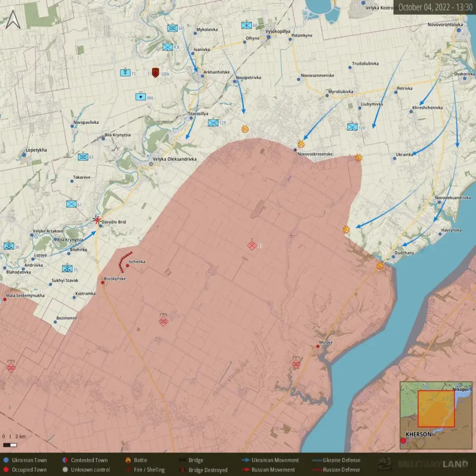
Task: Select the 35 unit marker near Andriivka
Action: click(x=67, y=269)
